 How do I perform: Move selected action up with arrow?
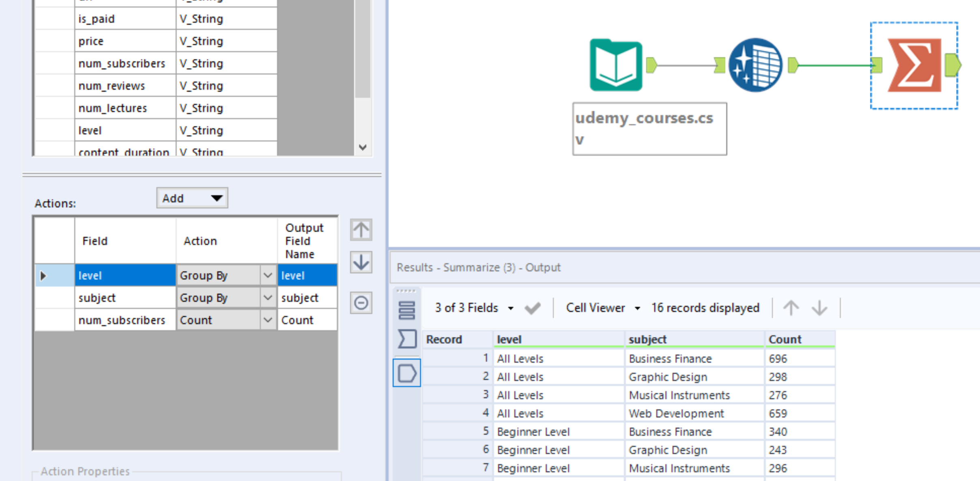point(361,230)
